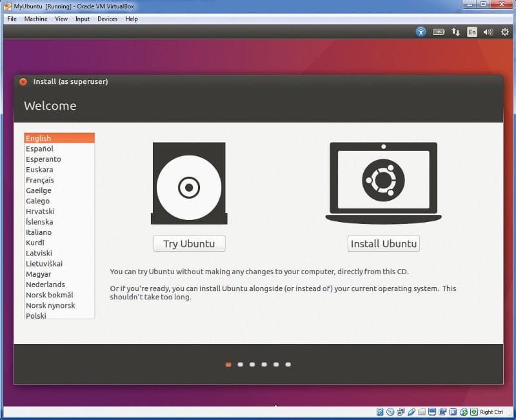Close the installer with the red X button

click(x=23, y=82)
